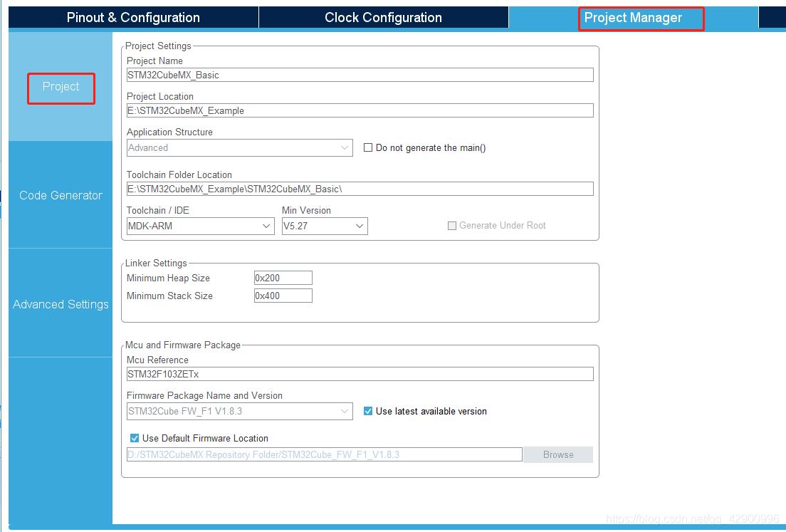
Task: Click the Minimum Stack Size field
Action: point(283,296)
